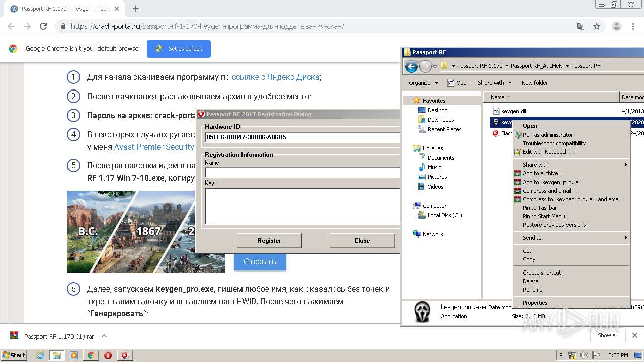Open the Documents library

(441, 158)
